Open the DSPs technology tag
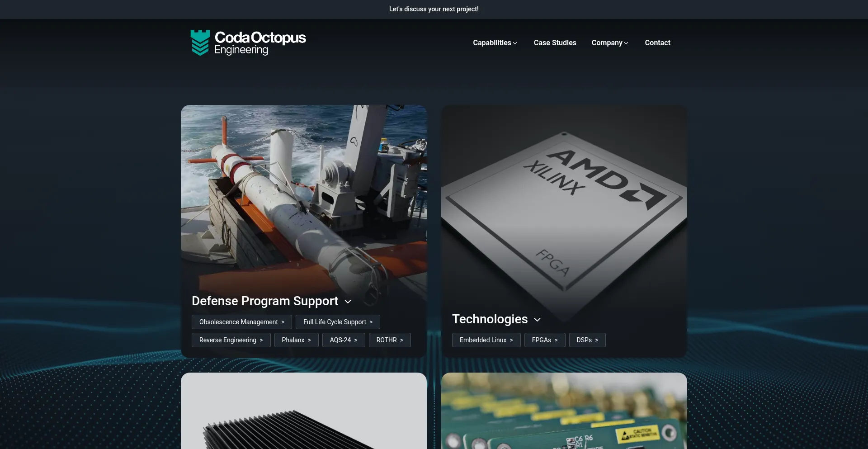Screen dimensions: 868x449 point(587,340)
